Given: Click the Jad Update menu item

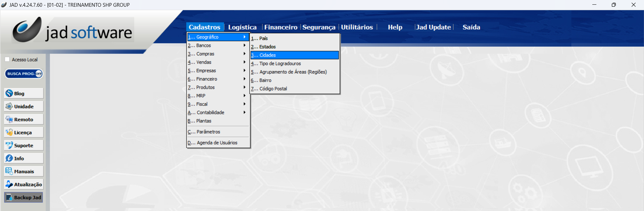Looking at the screenshot, I should pyautogui.click(x=433, y=27).
